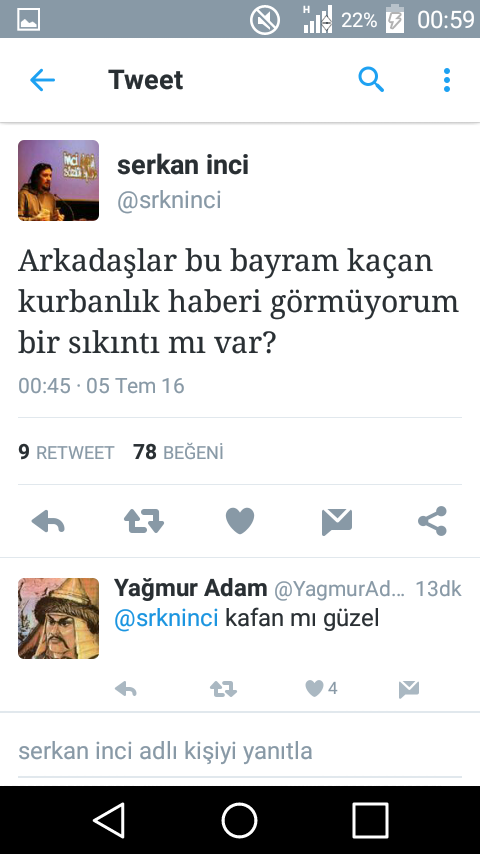Open the @srkninci mention link in the reply
Viewport: 480px width, 854px height.
(x=166, y=618)
